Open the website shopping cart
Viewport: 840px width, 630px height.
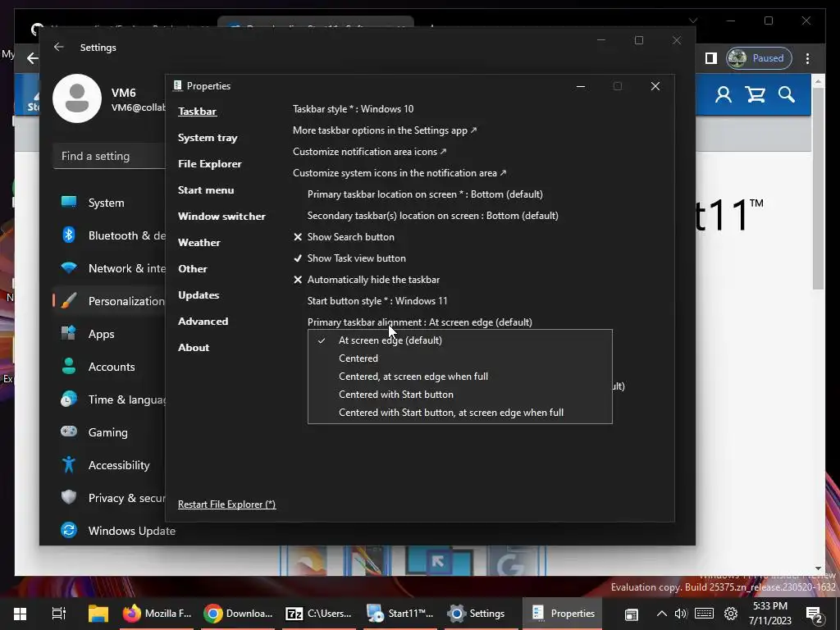point(755,95)
